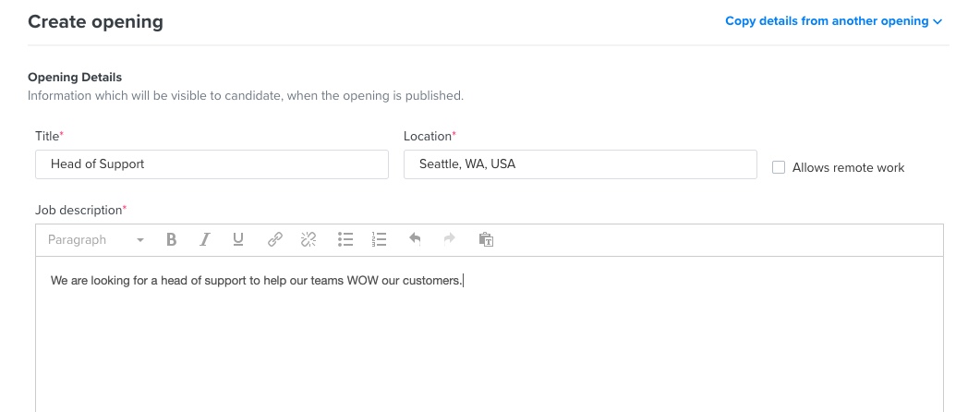This screenshot has height=412, width=980.
Task: Apply italic formatting
Action: (x=205, y=240)
